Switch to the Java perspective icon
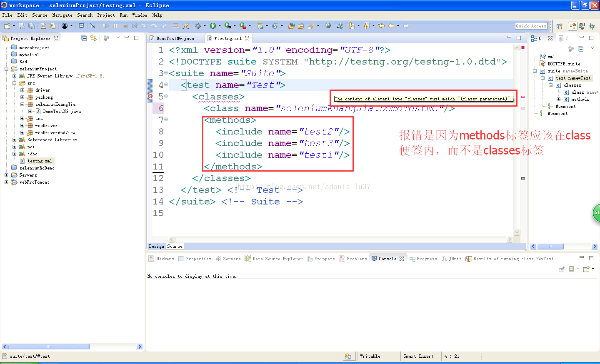Viewport: 600px width, 364px height. [582, 26]
